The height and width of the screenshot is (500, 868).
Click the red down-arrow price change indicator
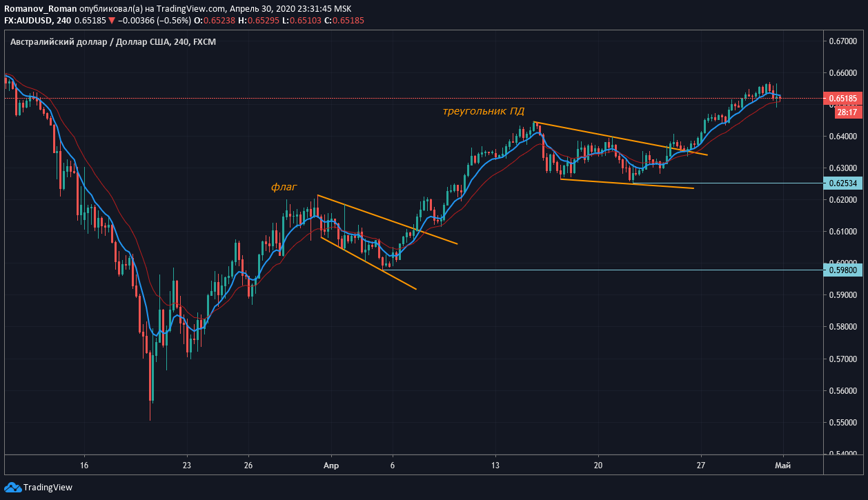pyautogui.click(x=112, y=21)
